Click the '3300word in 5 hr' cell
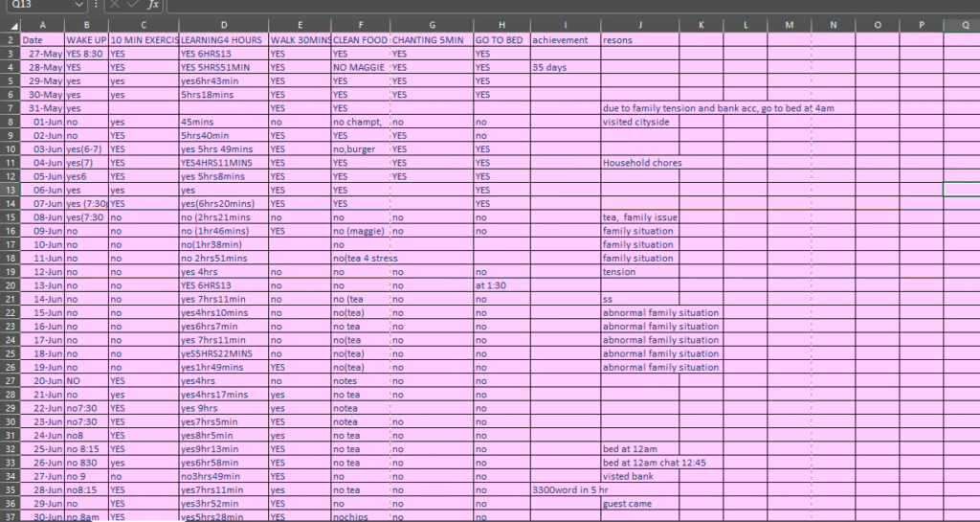Viewport: 980px width, 522px height. pyautogui.click(x=565, y=489)
